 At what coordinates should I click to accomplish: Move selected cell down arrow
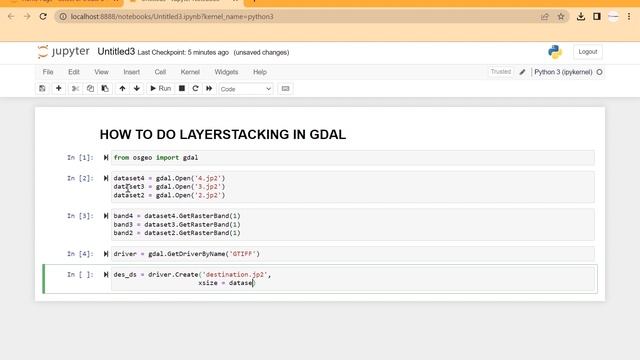pyautogui.click(x=137, y=89)
